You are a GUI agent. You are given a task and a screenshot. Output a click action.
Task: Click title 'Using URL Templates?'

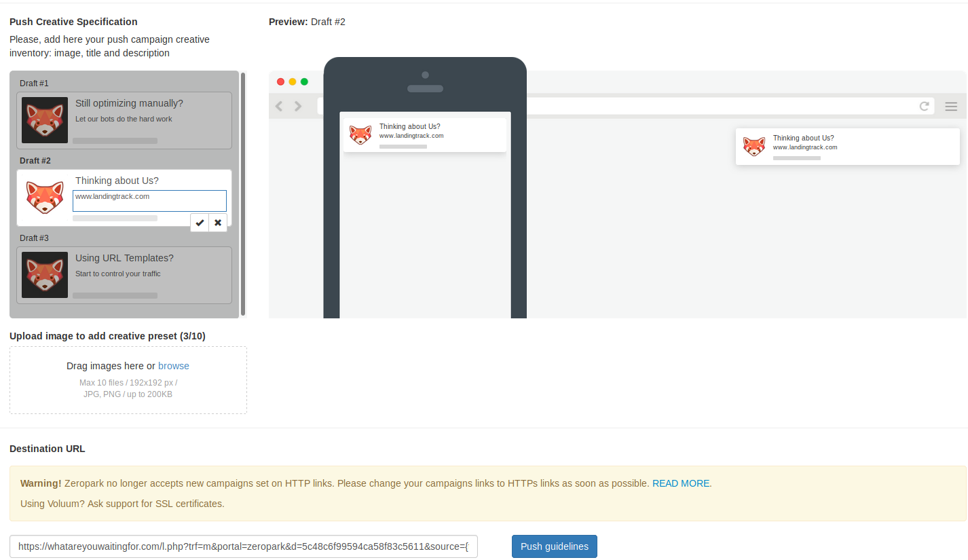point(124,258)
